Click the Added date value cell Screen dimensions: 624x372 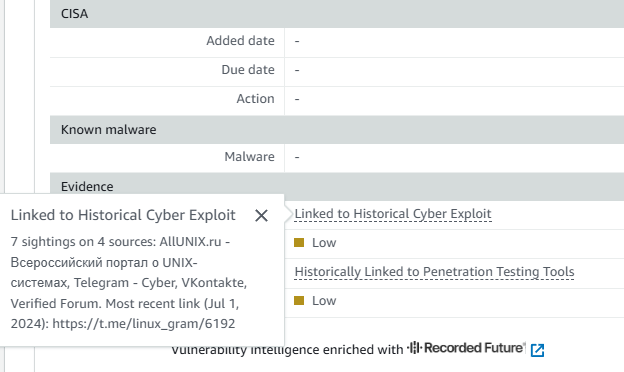[x=454, y=41]
